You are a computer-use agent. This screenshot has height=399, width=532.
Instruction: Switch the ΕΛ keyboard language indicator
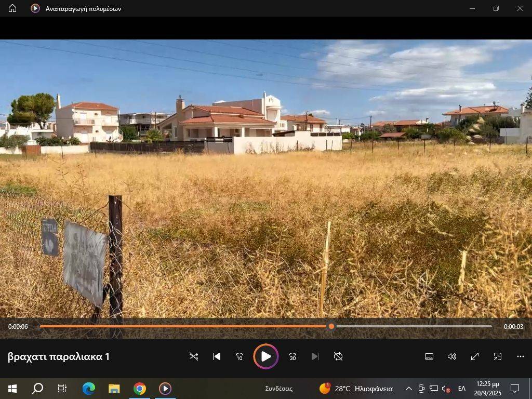[461, 389]
